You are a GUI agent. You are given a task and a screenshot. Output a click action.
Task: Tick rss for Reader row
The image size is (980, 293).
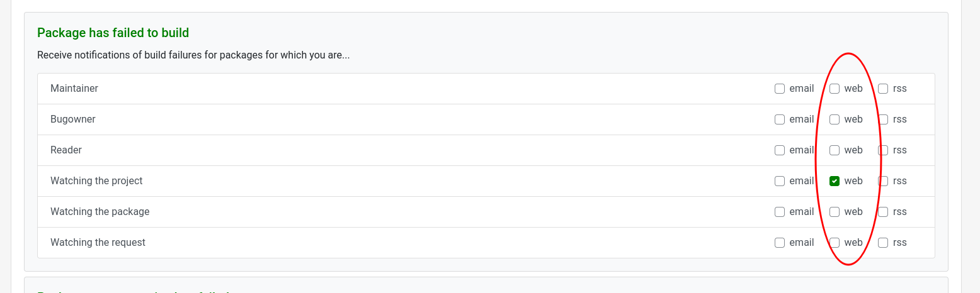pos(883,150)
